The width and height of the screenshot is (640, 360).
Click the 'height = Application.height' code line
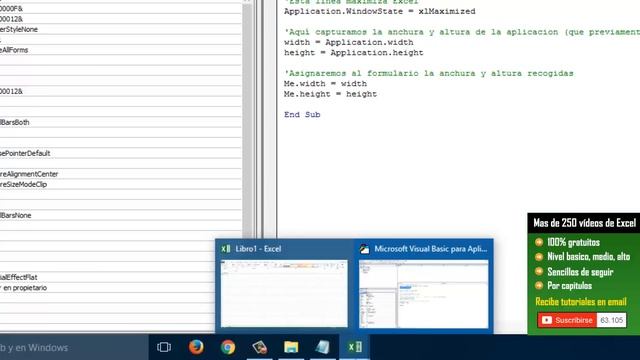tap(353, 53)
